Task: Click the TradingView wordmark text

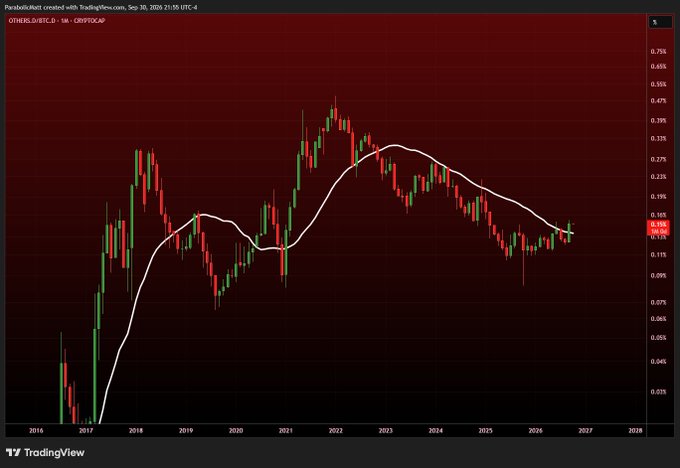Action: (54, 453)
